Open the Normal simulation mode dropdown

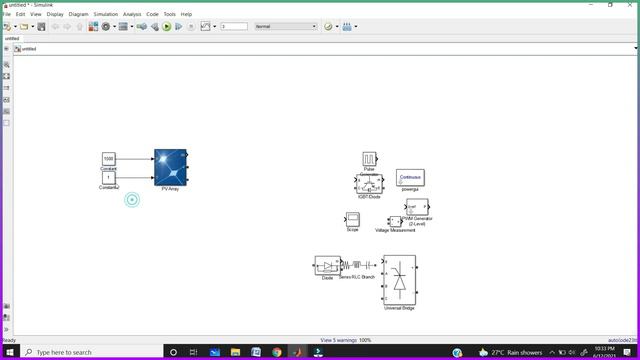coord(286,27)
